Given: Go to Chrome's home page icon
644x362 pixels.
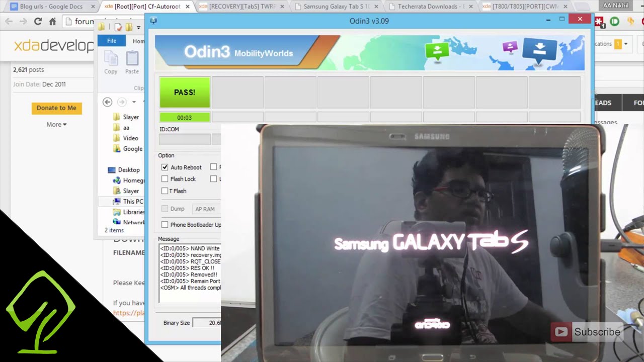Looking at the screenshot, I should point(52,22).
